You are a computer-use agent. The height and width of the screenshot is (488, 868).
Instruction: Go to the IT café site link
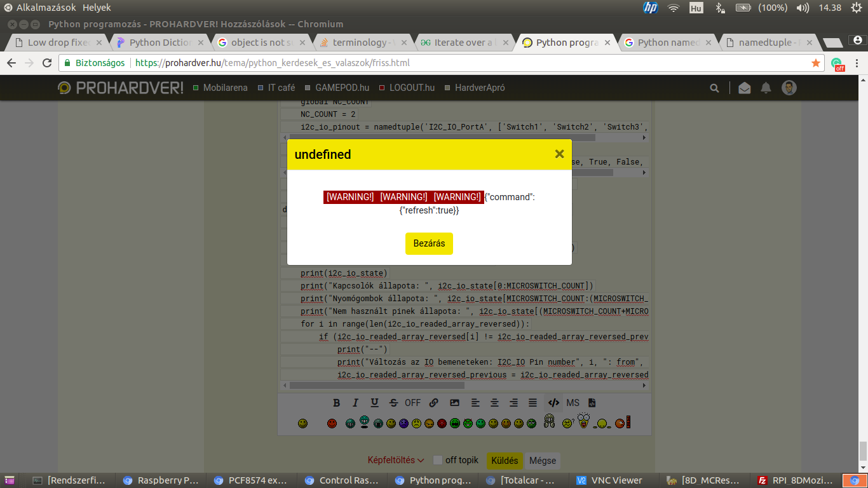(276, 88)
